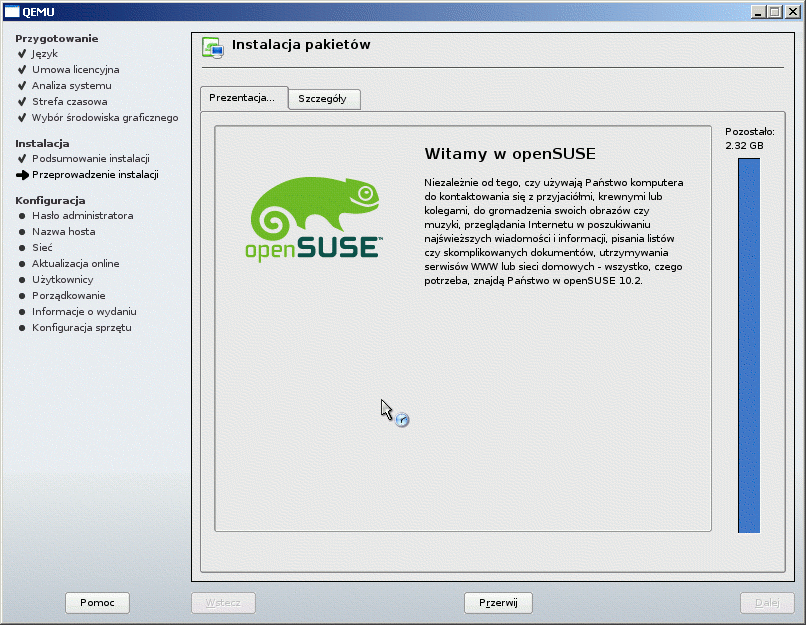Click the blue remaining-size progress bar
The image size is (806, 625).
pos(748,345)
